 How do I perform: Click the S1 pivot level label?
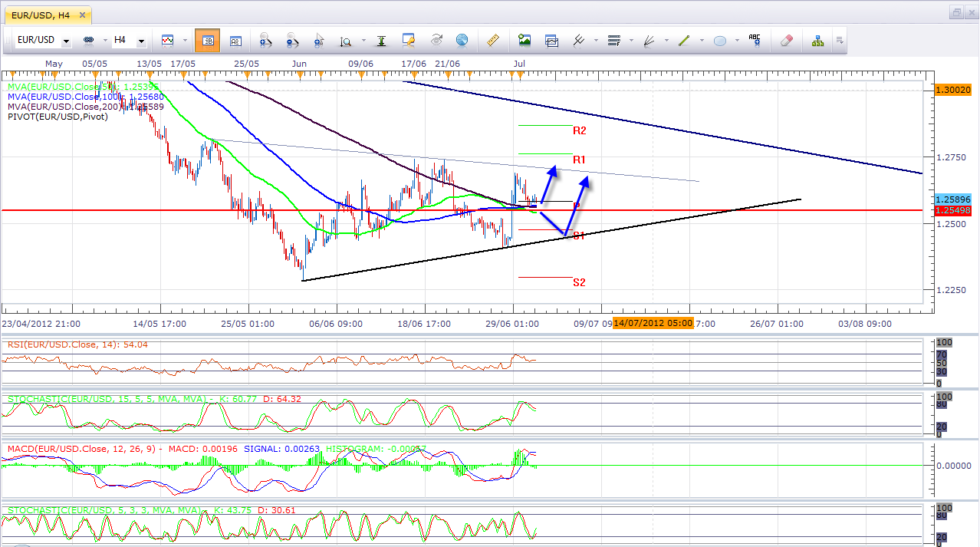[580, 236]
